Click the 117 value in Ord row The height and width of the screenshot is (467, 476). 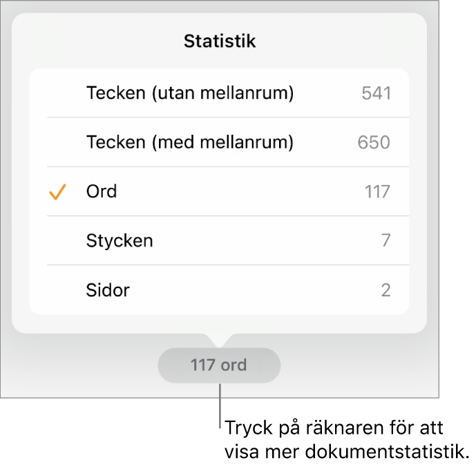(x=377, y=191)
